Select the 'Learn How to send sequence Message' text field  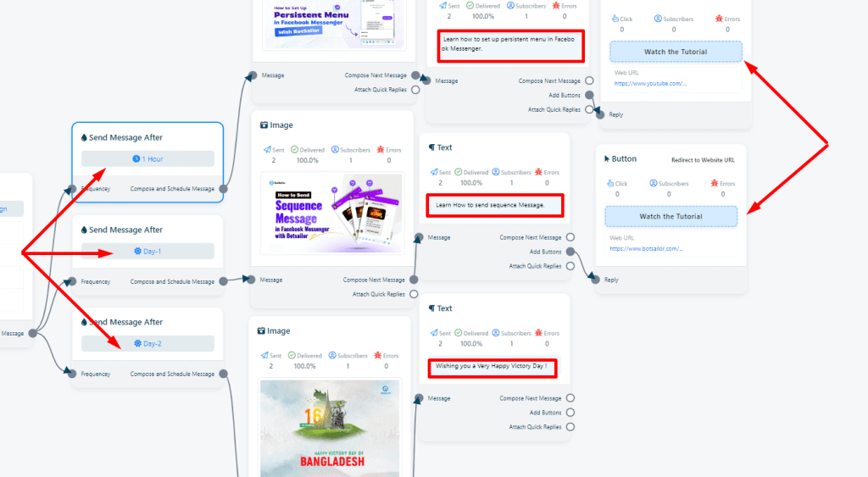(x=495, y=205)
